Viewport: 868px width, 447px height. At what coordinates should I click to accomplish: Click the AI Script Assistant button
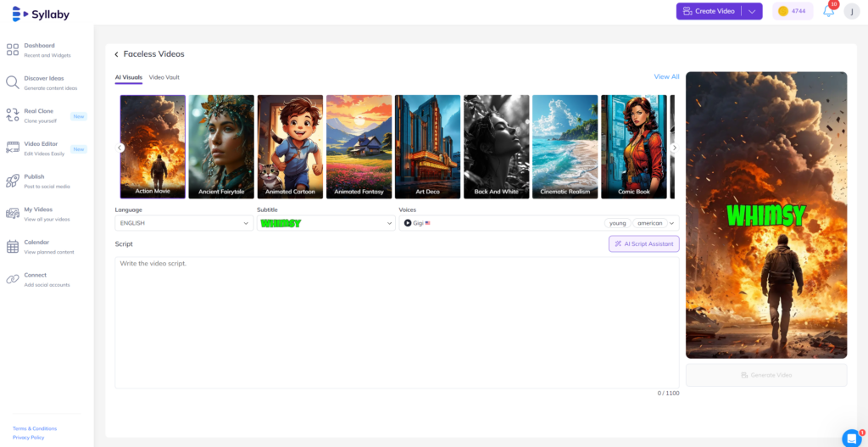tap(643, 244)
